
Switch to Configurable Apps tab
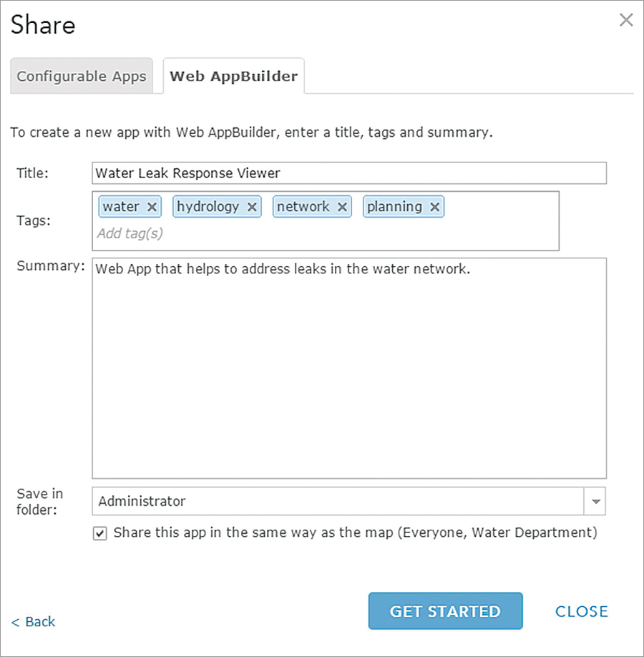(x=82, y=77)
